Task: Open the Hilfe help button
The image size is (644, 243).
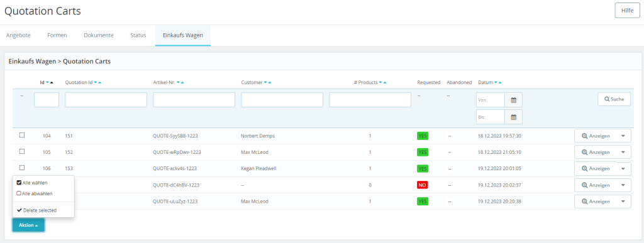Action: 627,10
